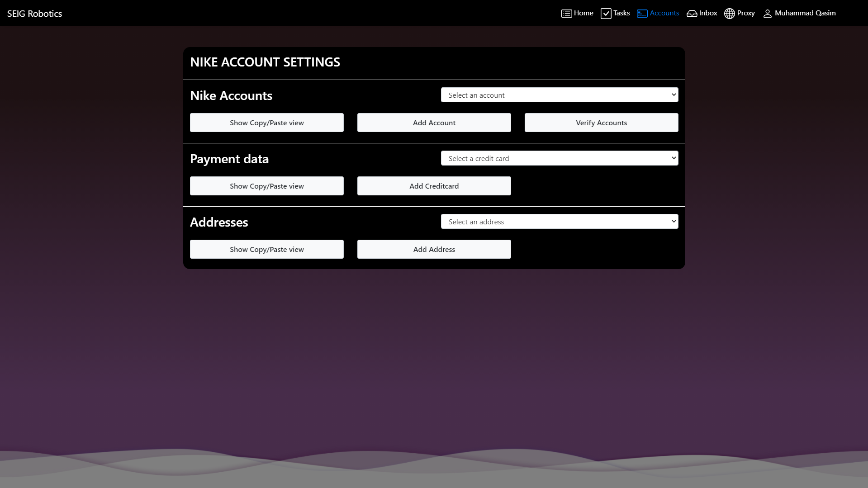Go to the Home menu item
Screen dimensions: 868x488
pos(583,13)
